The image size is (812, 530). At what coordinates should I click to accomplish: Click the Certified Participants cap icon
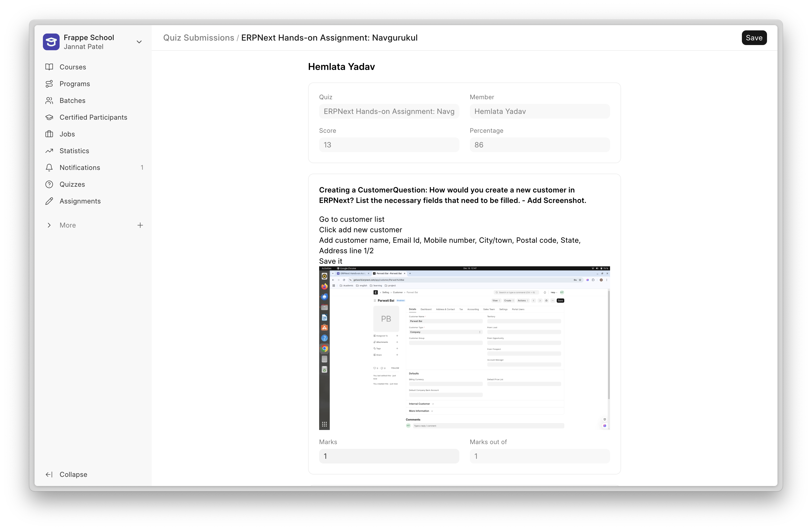(49, 117)
